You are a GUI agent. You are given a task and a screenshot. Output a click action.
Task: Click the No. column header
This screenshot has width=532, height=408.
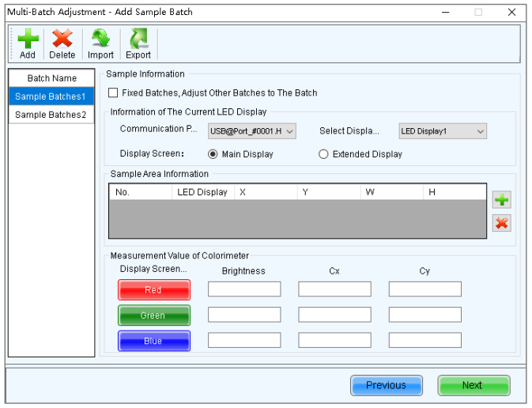[141, 192]
